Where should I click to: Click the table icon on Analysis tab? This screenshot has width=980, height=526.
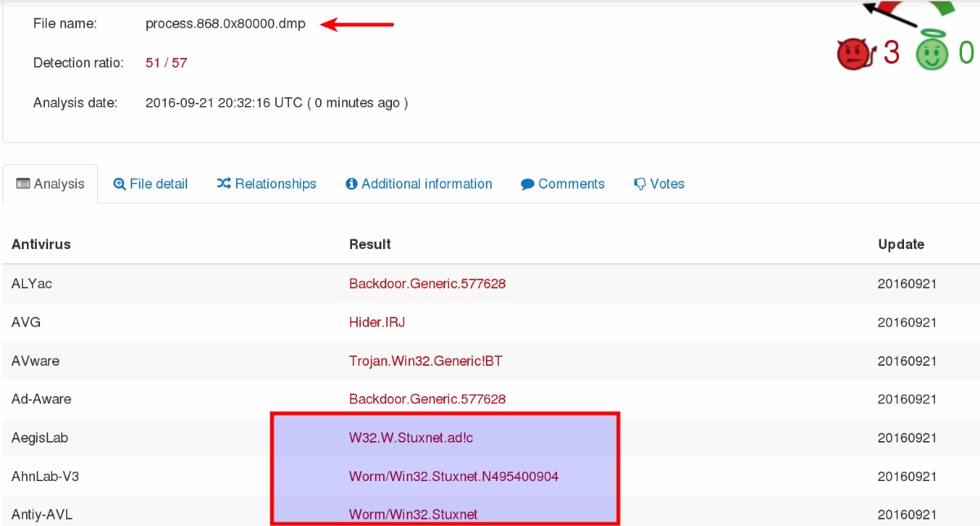[x=23, y=184]
